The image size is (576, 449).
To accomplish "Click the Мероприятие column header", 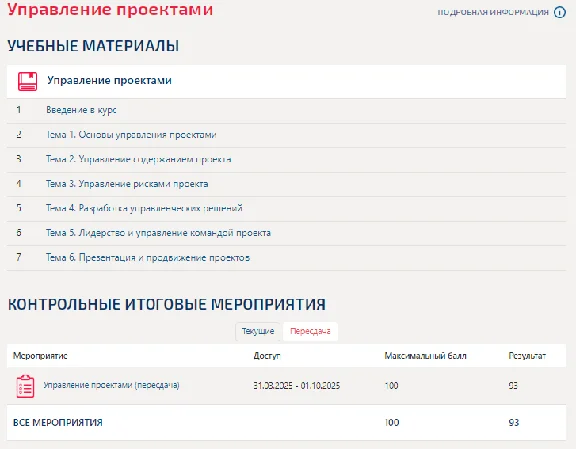I will (40, 356).
